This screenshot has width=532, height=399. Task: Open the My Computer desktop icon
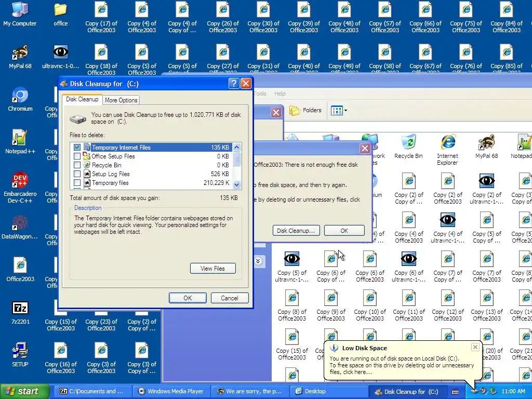(20, 14)
